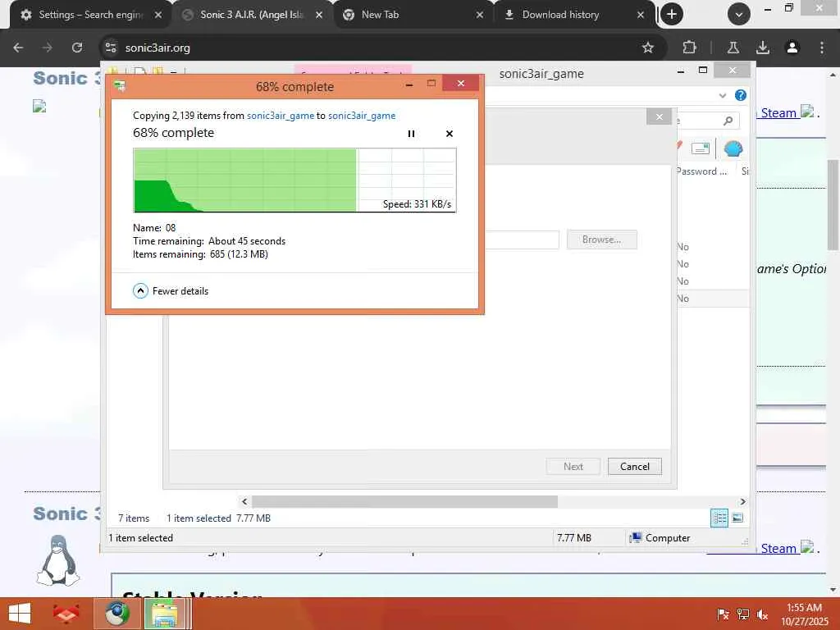The height and width of the screenshot is (630, 840).
Task: Close the Download history tab
Action: (640, 15)
